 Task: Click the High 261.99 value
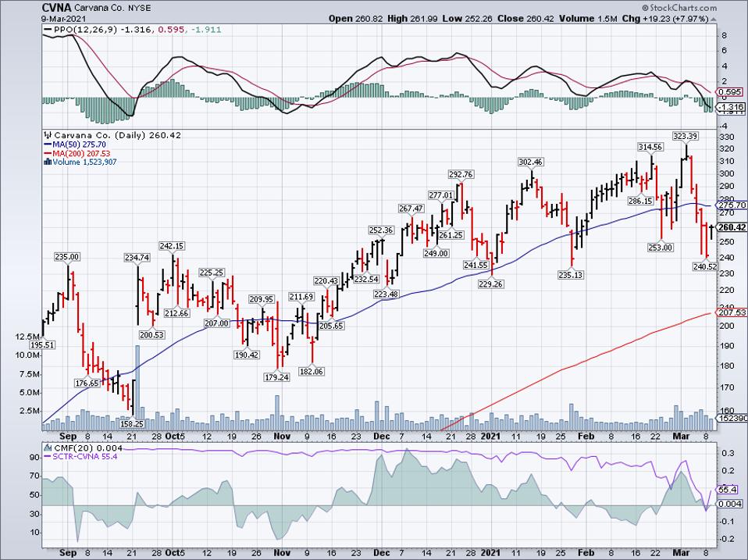411,19
